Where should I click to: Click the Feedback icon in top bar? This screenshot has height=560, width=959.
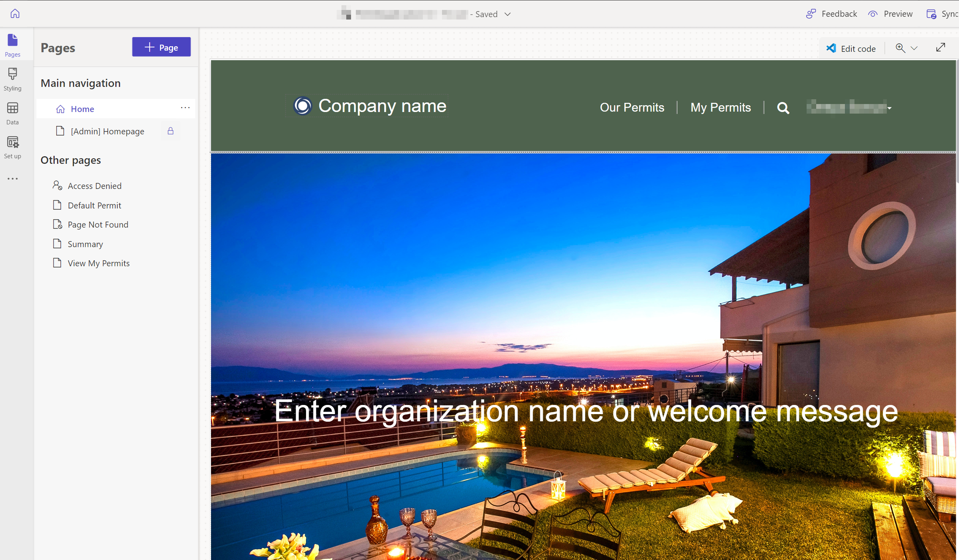click(x=811, y=13)
